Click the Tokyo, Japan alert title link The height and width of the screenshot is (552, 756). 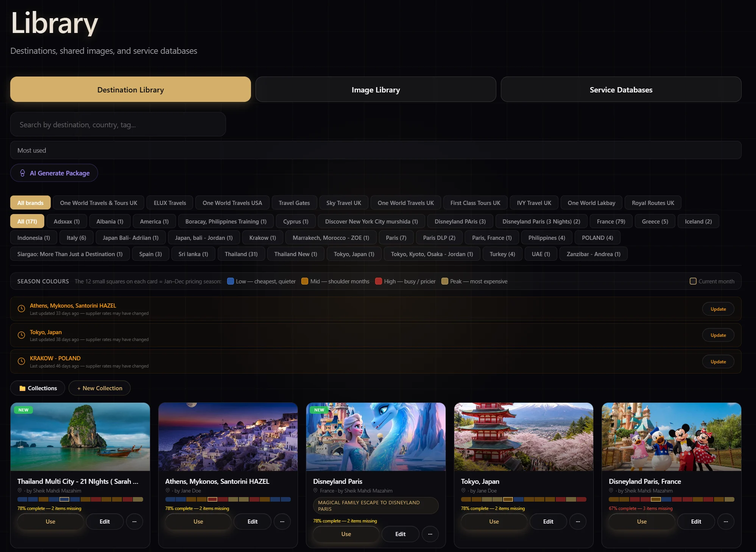pyautogui.click(x=46, y=332)
